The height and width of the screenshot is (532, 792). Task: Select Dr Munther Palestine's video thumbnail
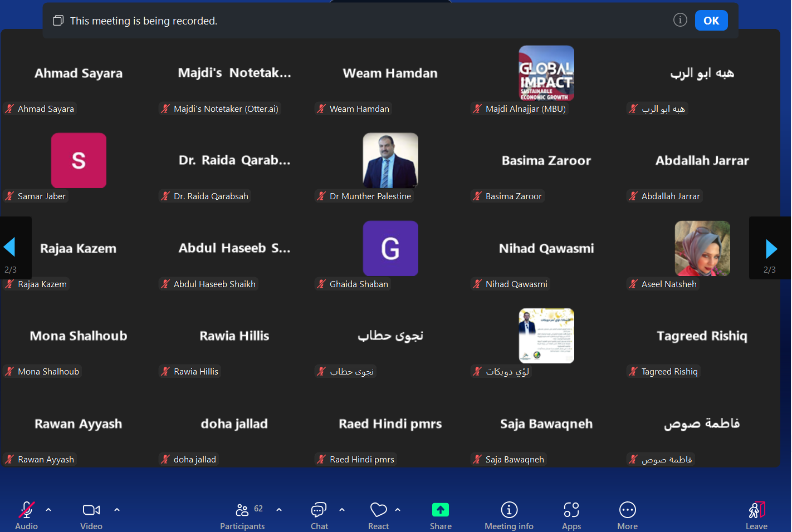[390, 160]
